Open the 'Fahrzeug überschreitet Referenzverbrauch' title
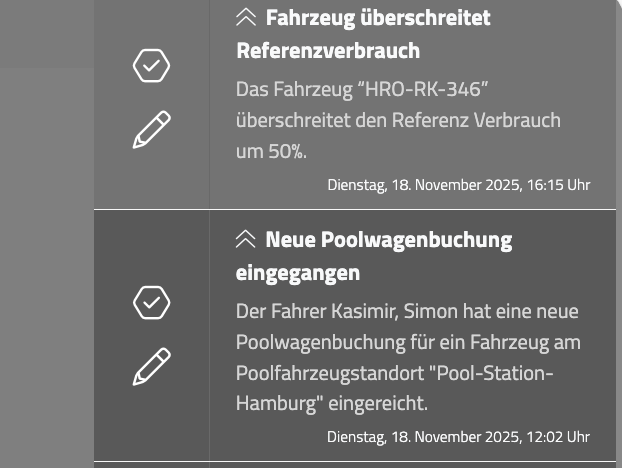This screenshot has width=622, height=468. click(x=362, y=34)
